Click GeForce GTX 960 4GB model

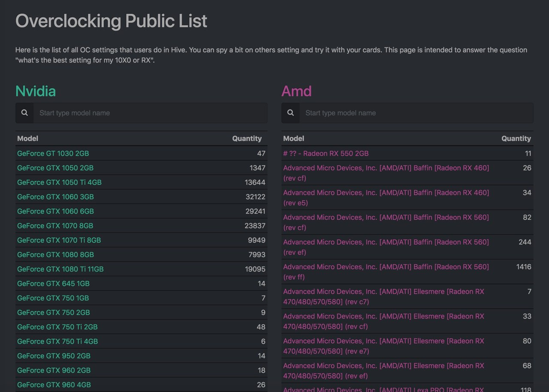54,385
